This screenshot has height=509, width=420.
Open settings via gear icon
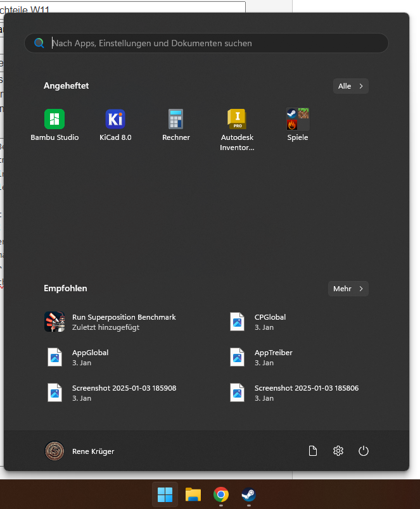(338, 451)
